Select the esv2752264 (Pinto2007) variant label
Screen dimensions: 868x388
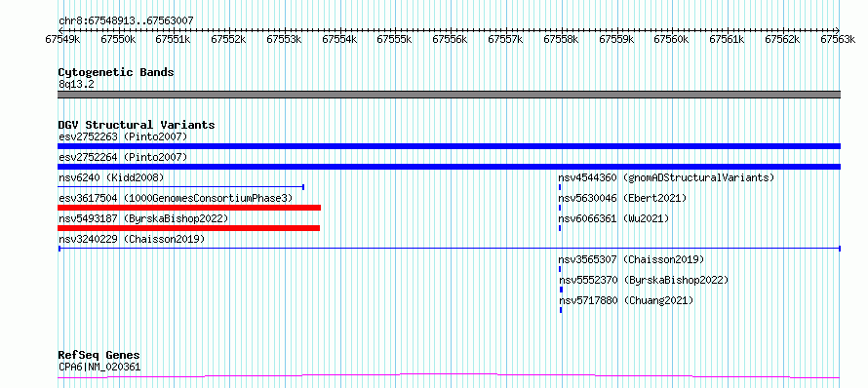point(123,157)
